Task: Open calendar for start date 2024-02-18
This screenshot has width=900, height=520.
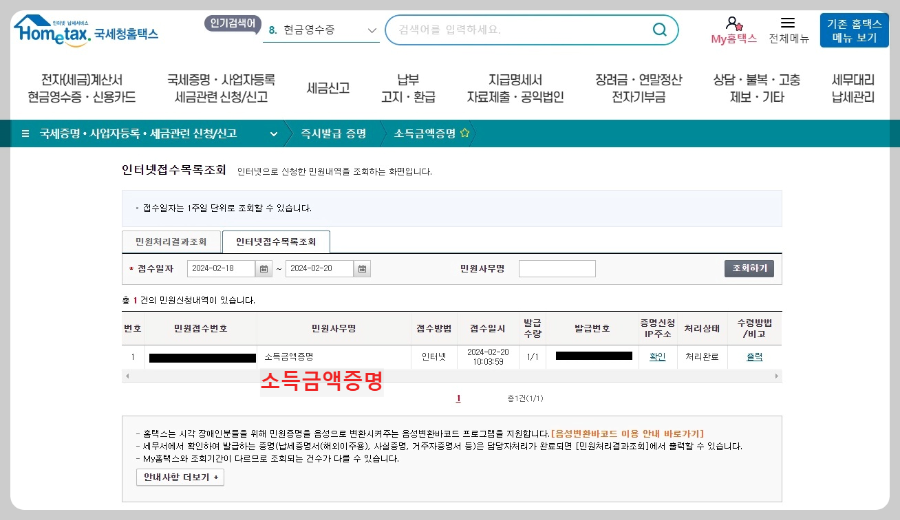Action: tap(263, 269)
